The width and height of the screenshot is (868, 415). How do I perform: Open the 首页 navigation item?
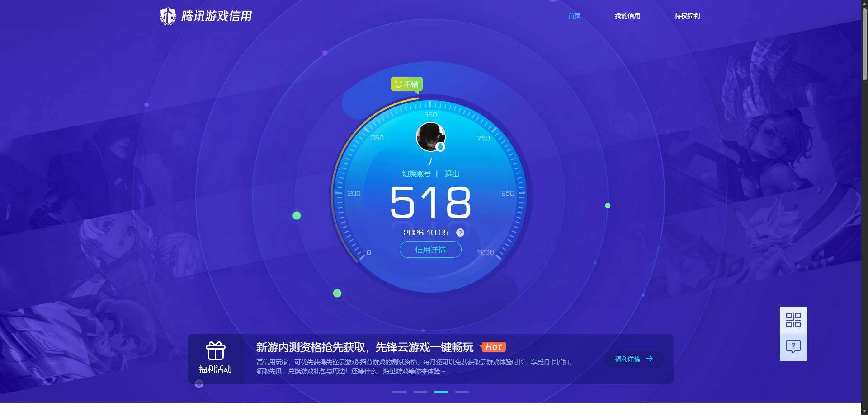click(x=574, y=16)
